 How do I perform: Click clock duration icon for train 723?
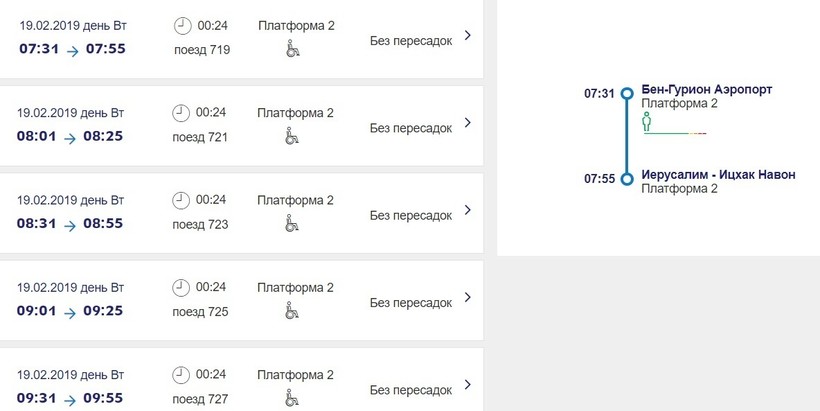coord(181,200)
